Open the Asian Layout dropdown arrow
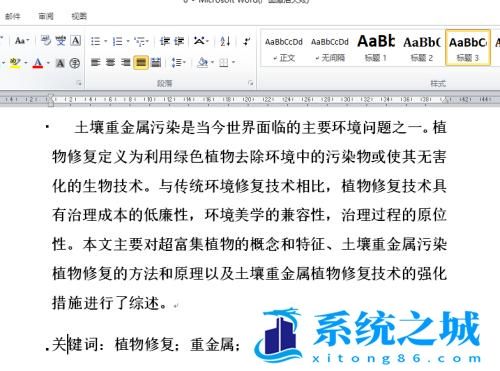The height and width of the screenshot is (371, 500). click(x=207, y=42)
